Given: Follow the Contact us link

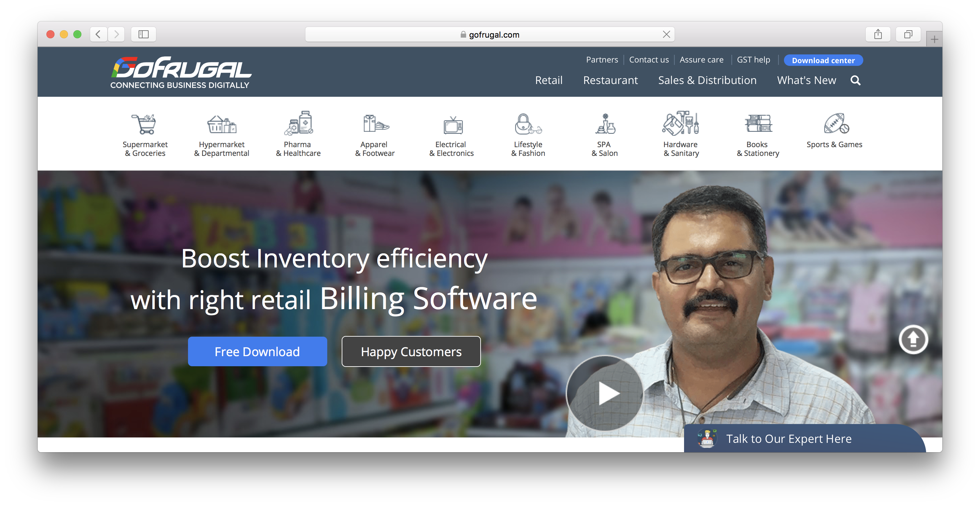Looking at the screenshot, I should point(649,60).
